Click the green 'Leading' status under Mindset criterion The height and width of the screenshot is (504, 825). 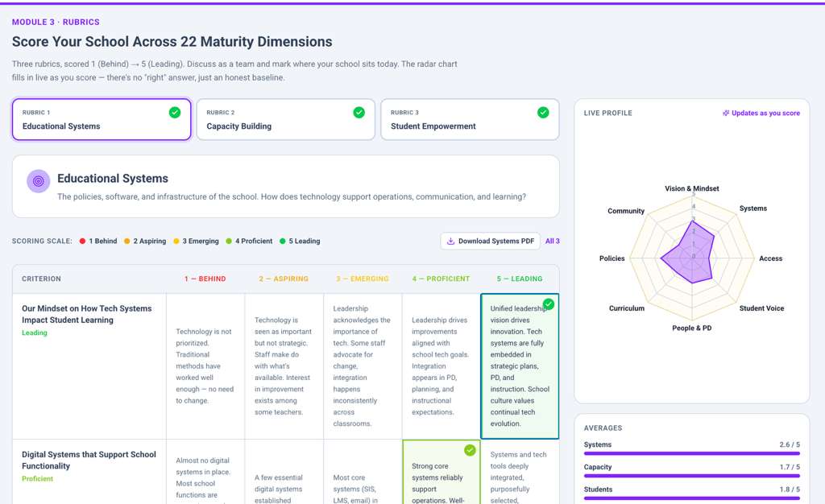pyautogui.click(x=35, y=333)
